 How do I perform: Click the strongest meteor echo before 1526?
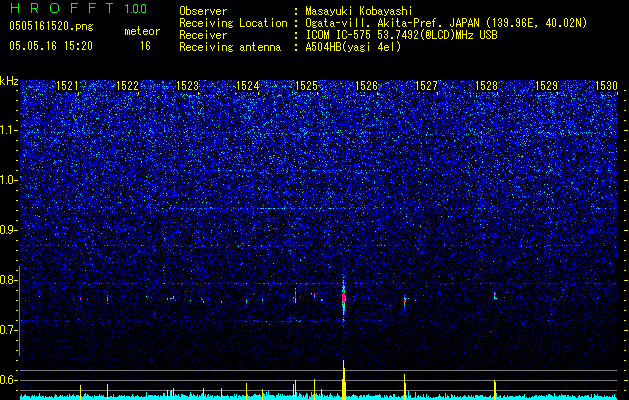coord(343,298)
